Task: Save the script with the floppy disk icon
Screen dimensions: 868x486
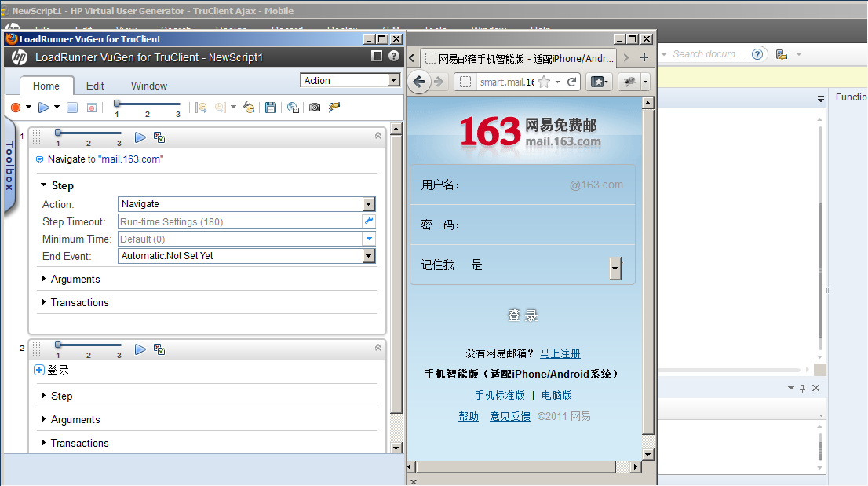Action: pos(270,108)
